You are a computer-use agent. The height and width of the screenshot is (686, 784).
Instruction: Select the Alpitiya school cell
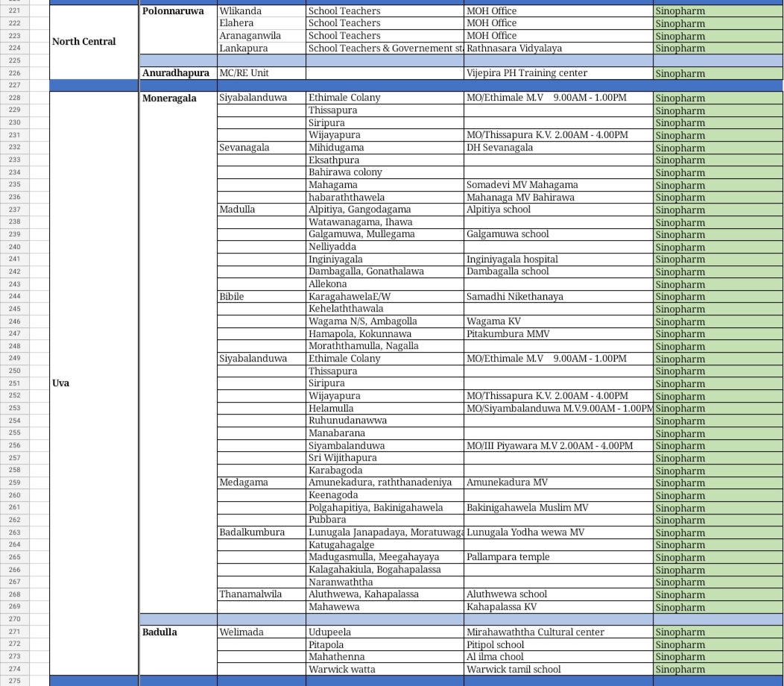coord(558,210)
